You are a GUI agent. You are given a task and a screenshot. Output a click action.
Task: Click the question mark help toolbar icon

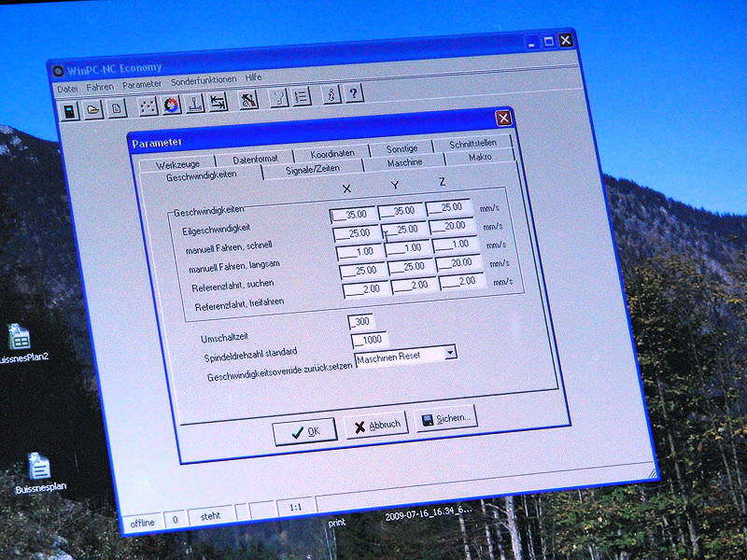click(354, 93)
